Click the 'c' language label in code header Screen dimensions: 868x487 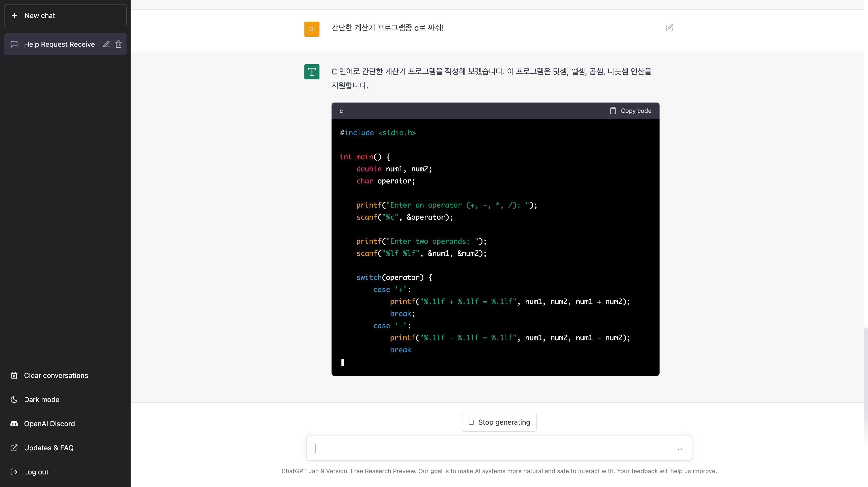pyautogui.click(x=341, y=111)
